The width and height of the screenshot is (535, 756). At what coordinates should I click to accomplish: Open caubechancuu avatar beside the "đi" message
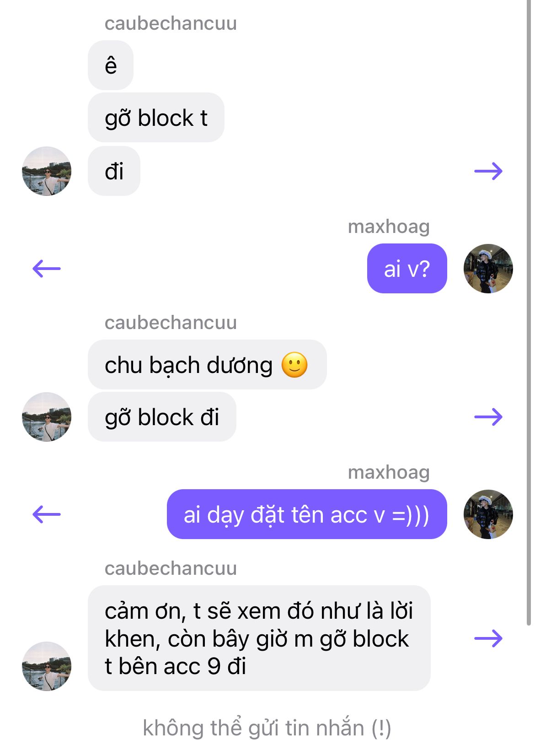(x=47, y=171)
